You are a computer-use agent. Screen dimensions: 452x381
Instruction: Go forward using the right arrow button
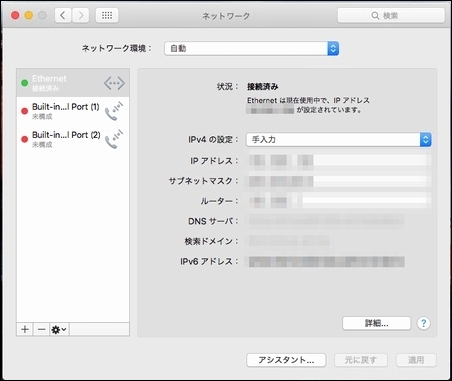pos(81,15)
